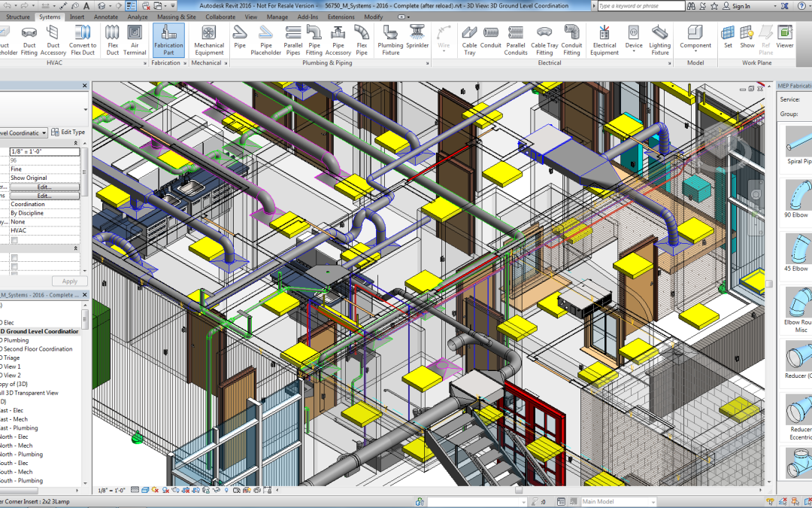Toggle the first checkbox above Apply

(x=14, y=257)
